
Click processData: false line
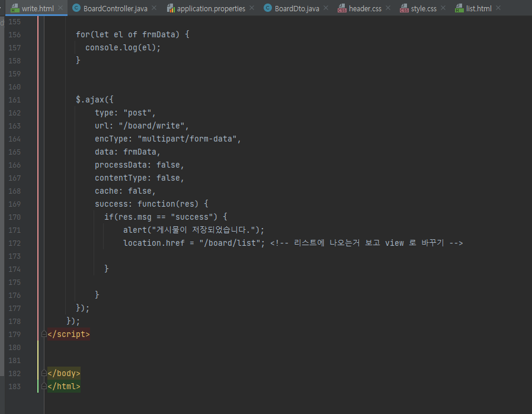(x=139, y=165)
